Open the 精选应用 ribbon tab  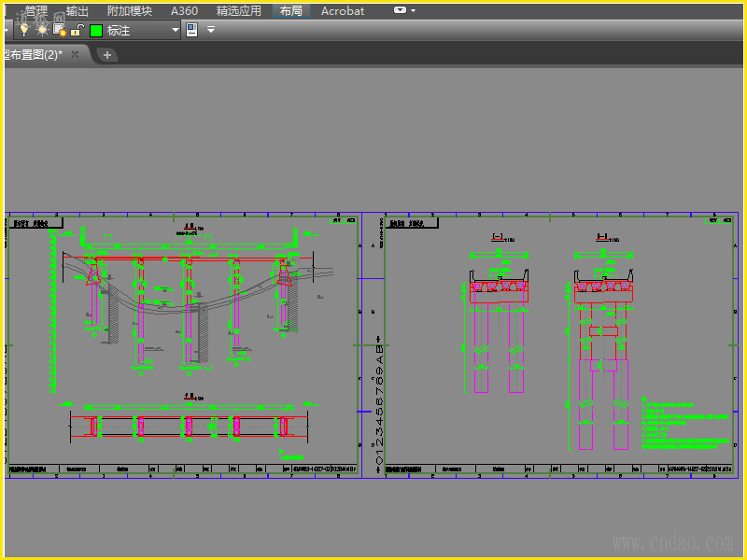click(239, 10)
